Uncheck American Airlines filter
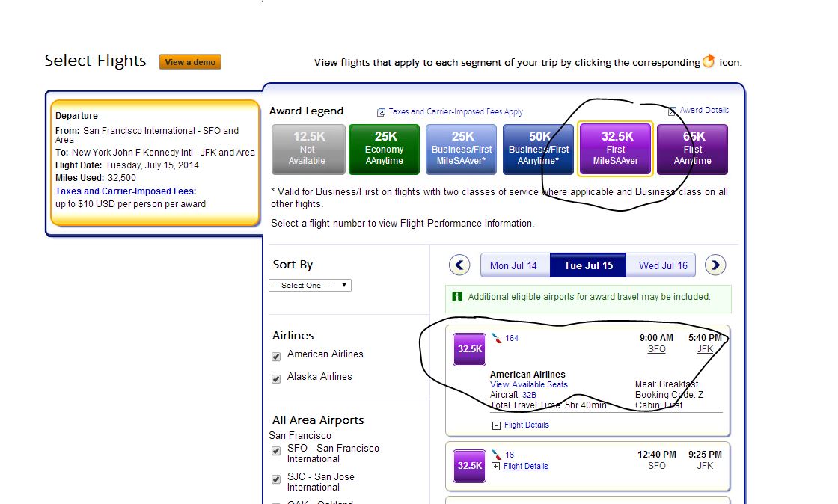 pyautogui.click(x=276, y=356)
